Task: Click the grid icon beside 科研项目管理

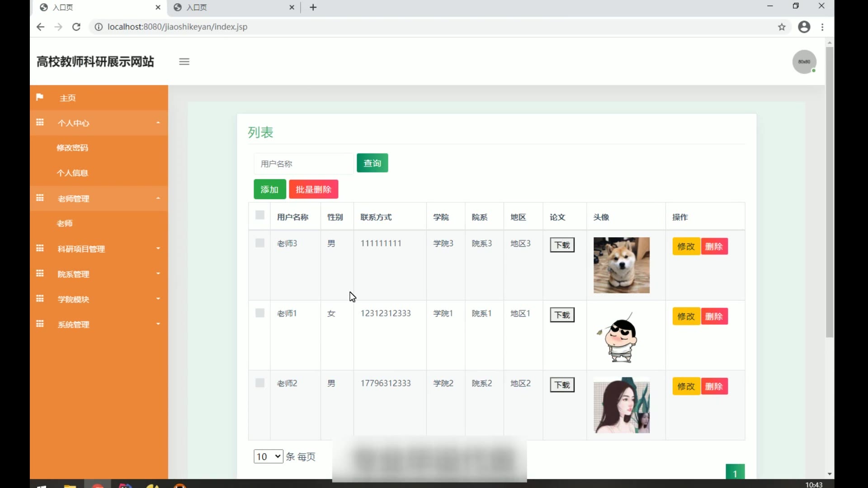Action: 40,249
